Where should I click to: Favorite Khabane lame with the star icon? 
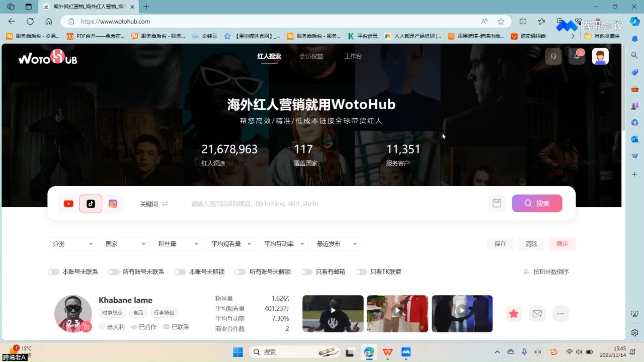(514, 313)
